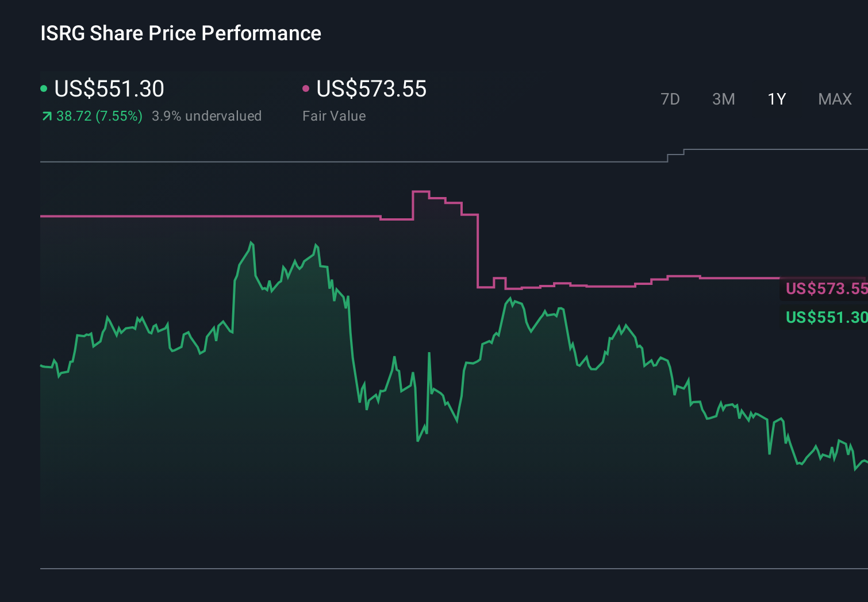The image size is (868, 602).
Task: Click the Fair Value caption text
Action: [334, 116]
